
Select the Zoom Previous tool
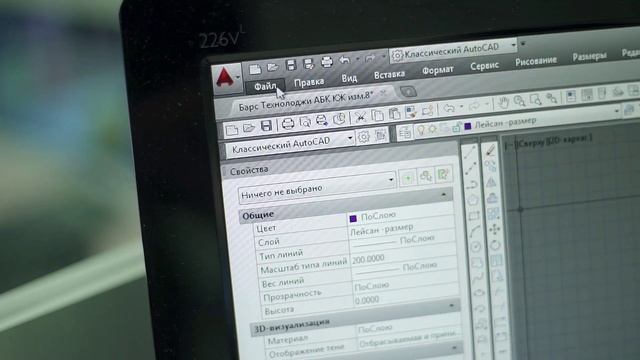pyautogui.click(x=552, y=98)
